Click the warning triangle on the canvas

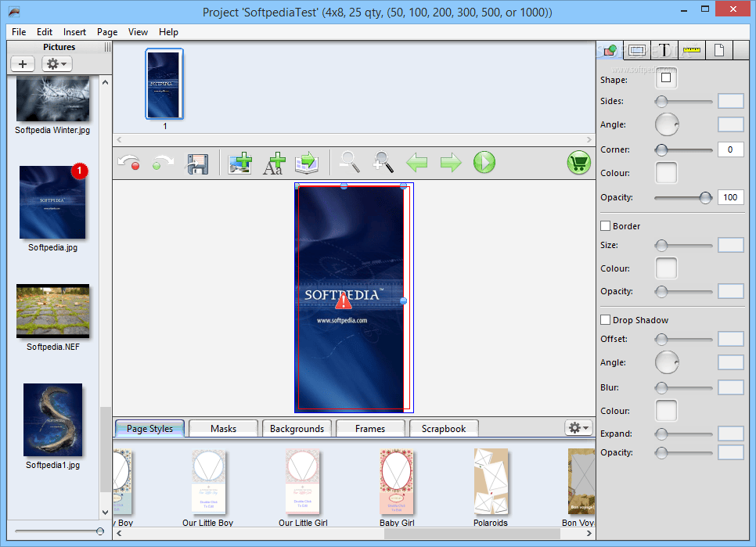(344, 302)
